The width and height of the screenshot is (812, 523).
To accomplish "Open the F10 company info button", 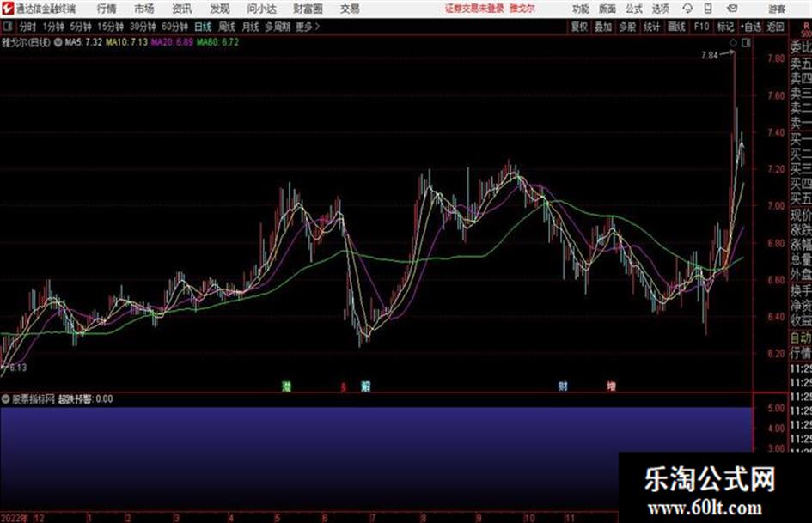I will tap(701, 27).
